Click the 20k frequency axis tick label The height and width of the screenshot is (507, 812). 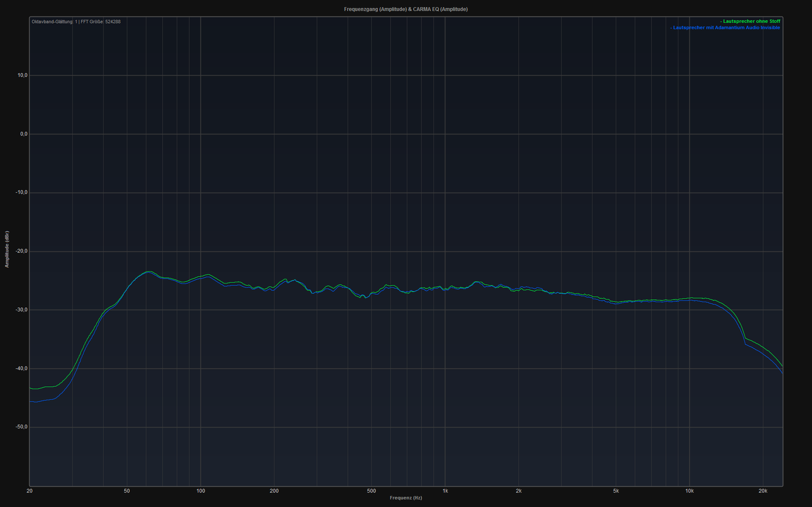[763, 491]
